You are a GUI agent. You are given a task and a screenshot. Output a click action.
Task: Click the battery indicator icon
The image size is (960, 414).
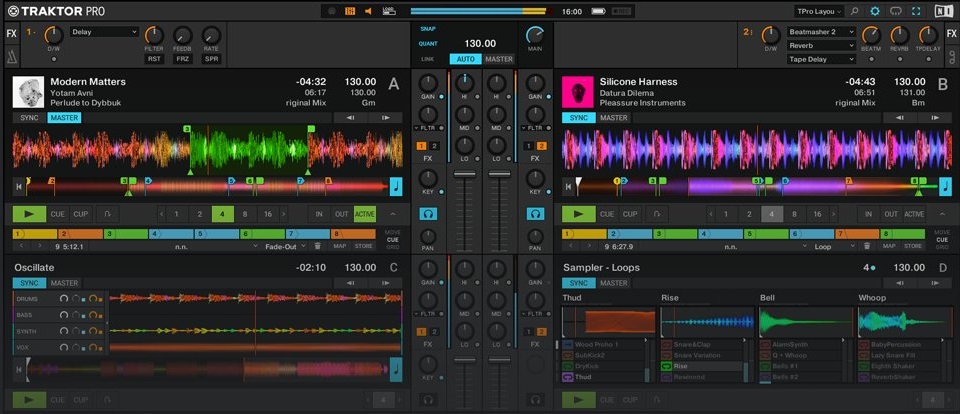598,11
